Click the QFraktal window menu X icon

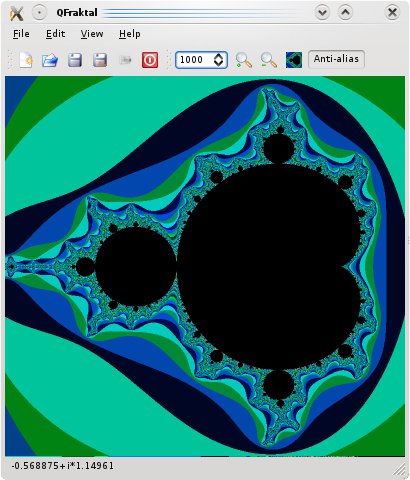point(17,13)
